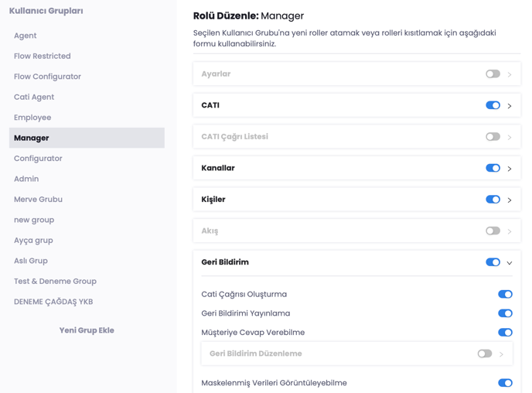
Task: Disable the CATI role toggle
Action: coord(493,105)
